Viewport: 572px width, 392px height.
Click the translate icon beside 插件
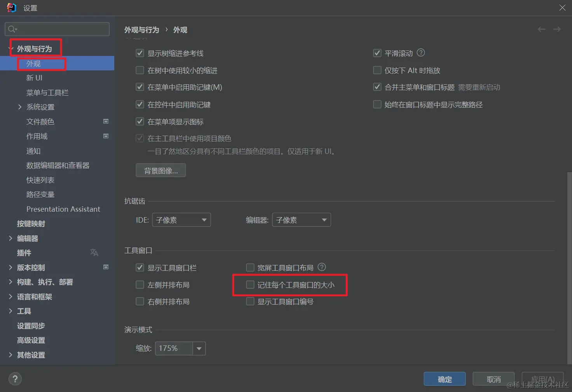(x=94, y=253)
